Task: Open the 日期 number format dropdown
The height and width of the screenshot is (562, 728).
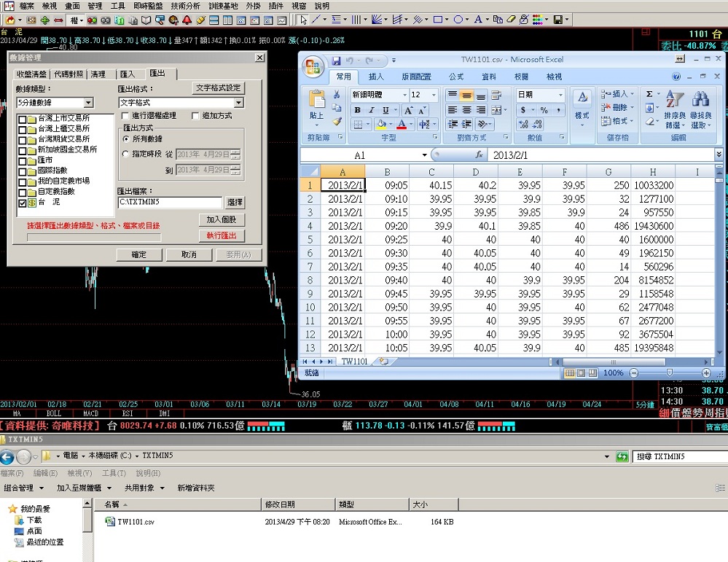Action: [x=560, y=95]
